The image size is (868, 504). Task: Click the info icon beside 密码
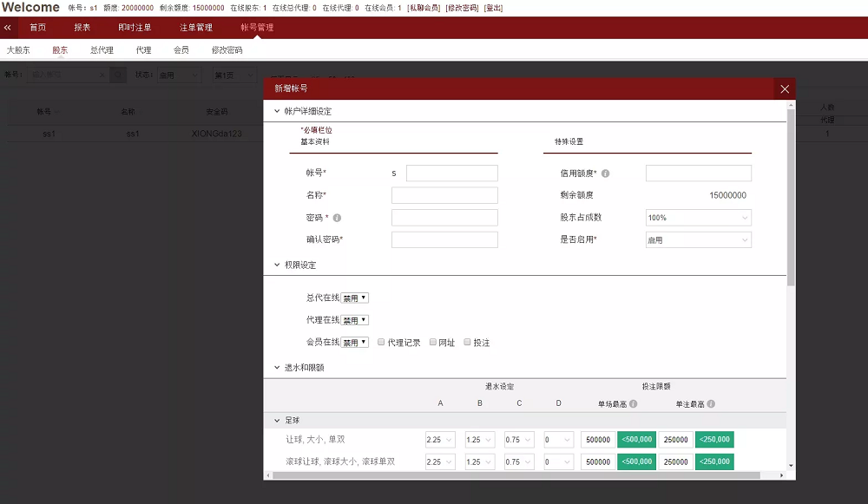coord(336,217)
